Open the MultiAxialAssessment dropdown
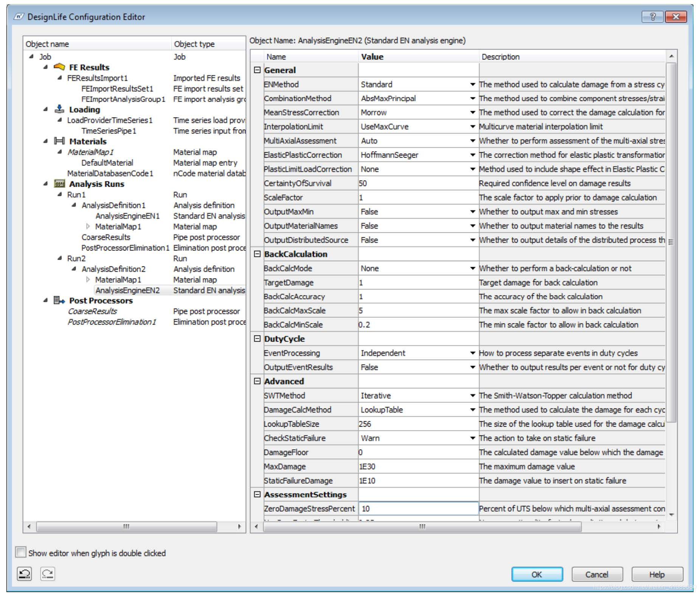 [473, 141]
